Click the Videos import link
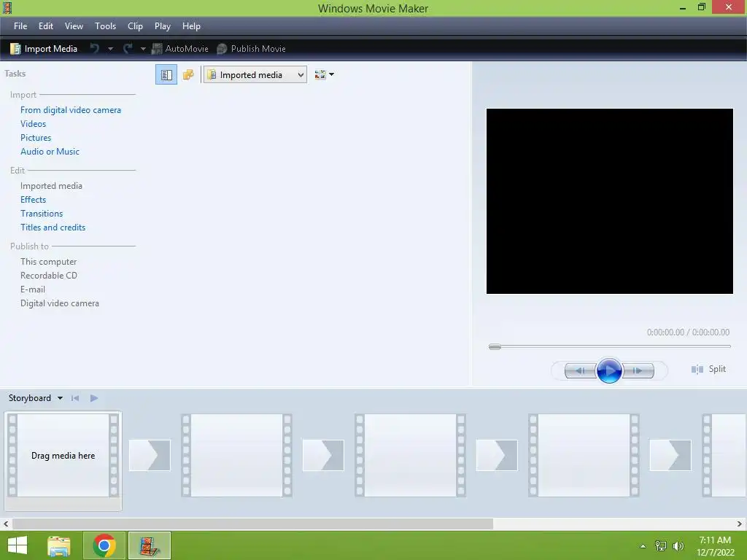 34,124
